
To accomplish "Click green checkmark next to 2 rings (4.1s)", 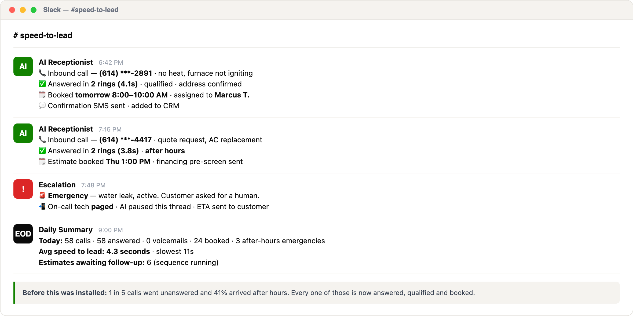I will 42,84.
